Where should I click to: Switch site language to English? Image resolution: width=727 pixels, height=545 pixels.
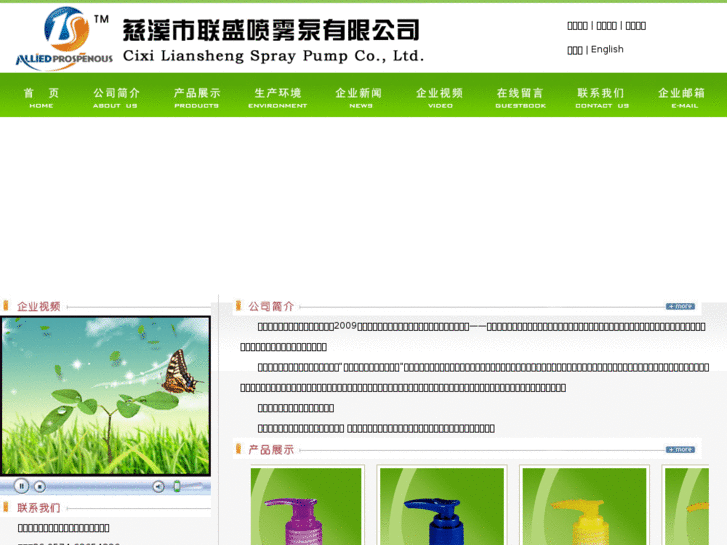607,49
